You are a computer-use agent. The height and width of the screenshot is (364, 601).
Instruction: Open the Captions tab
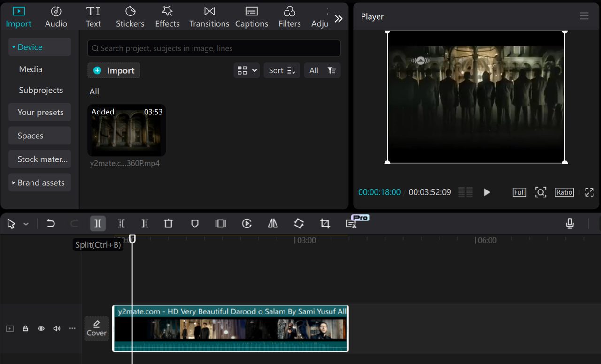point(251,17)
